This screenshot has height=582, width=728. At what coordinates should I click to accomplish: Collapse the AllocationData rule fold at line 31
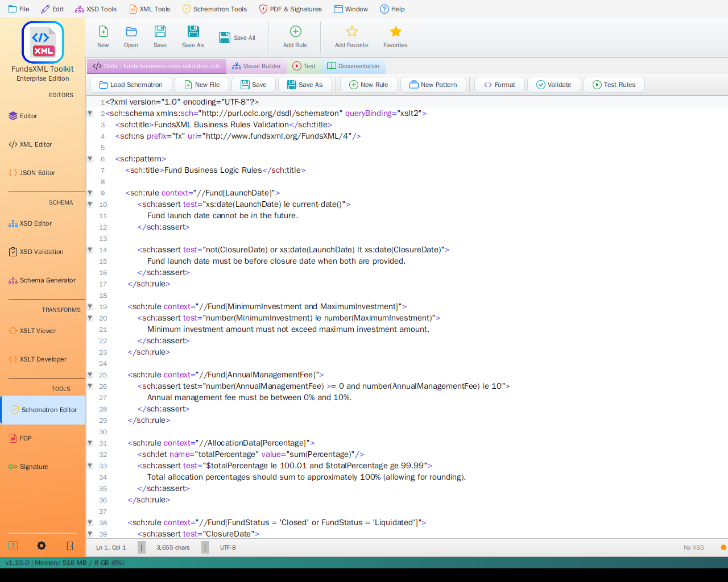click(x=90, y=443)
